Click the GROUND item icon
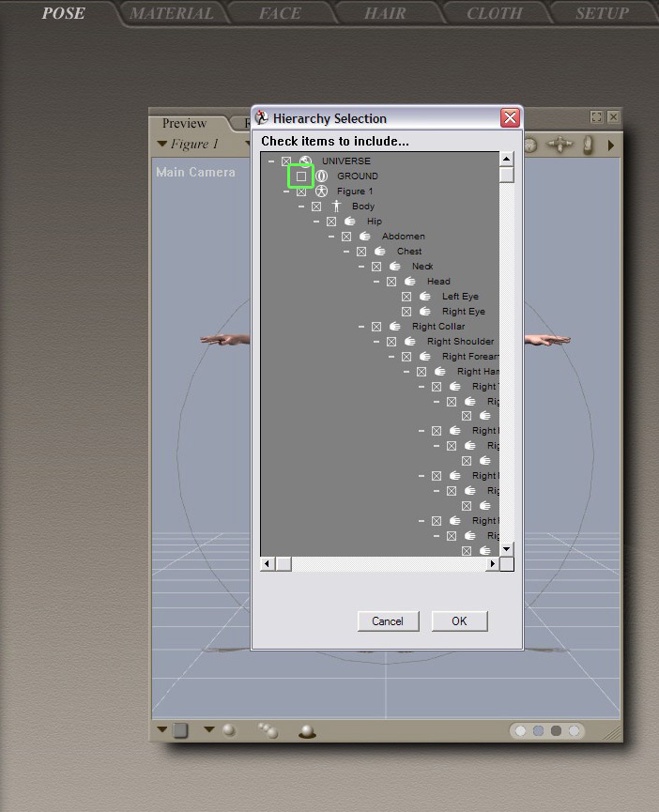Viewport: 659px width, 812px height. [321, 176]
